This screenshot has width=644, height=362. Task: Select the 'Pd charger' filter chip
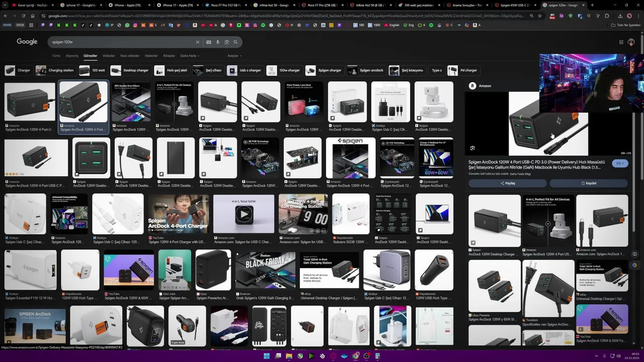point(463,70)
